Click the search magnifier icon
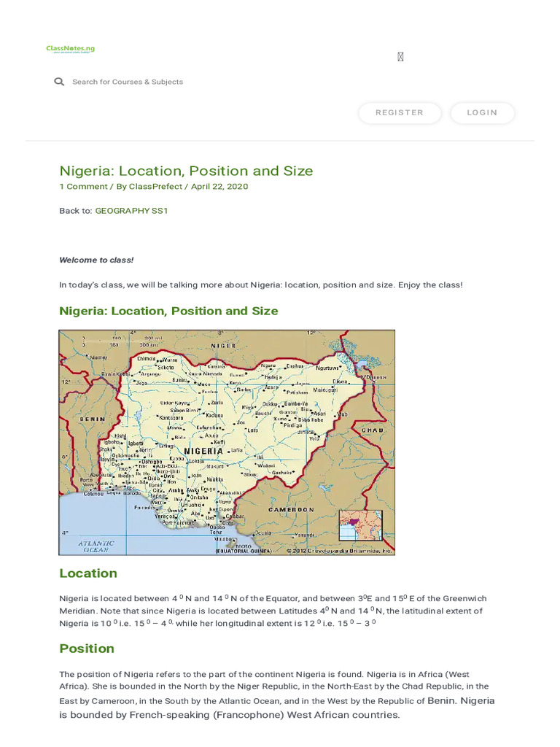560x747 pixels. [x=59, y=82]
